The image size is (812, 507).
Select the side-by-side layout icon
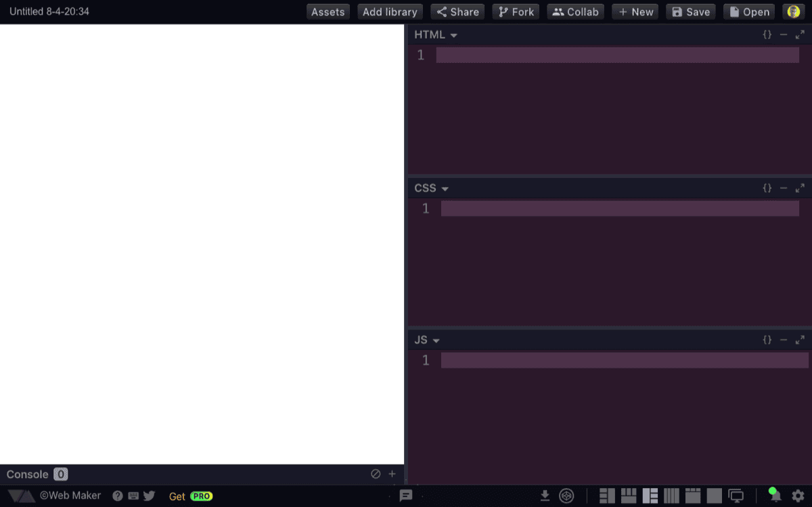(608, 495)
